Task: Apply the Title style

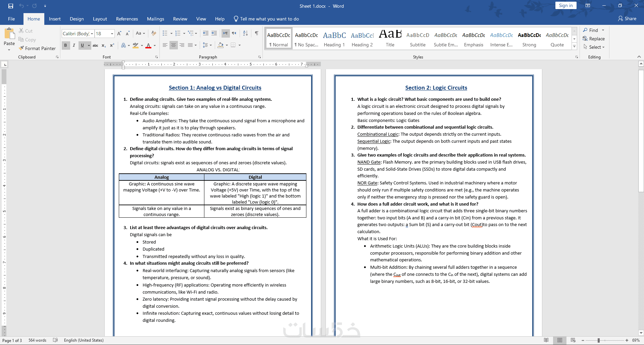Action: tap(390, 39)
